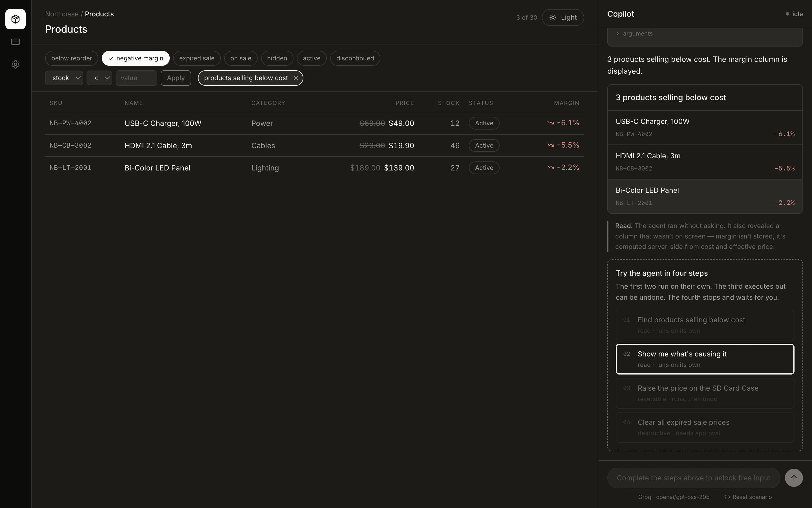Click Active status badge for USB-C Charger
Screen dimensions: 812x508
pos(484,123)
